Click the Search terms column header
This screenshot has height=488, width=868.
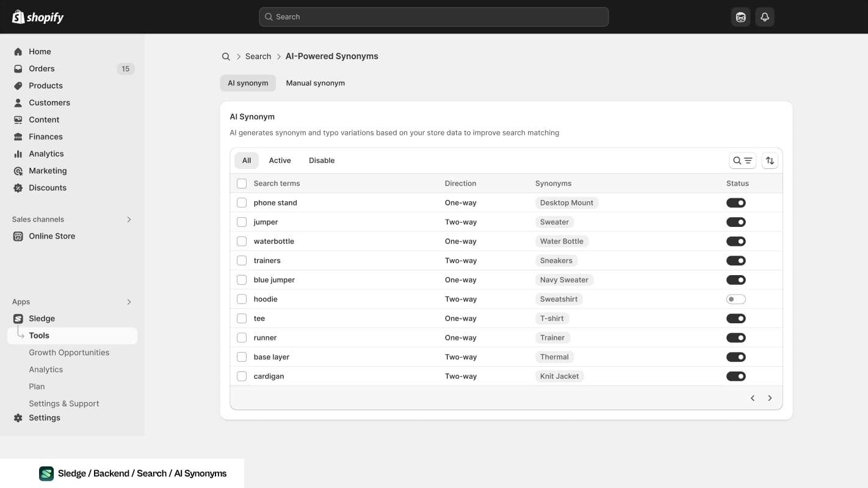(x=277, y=184)
